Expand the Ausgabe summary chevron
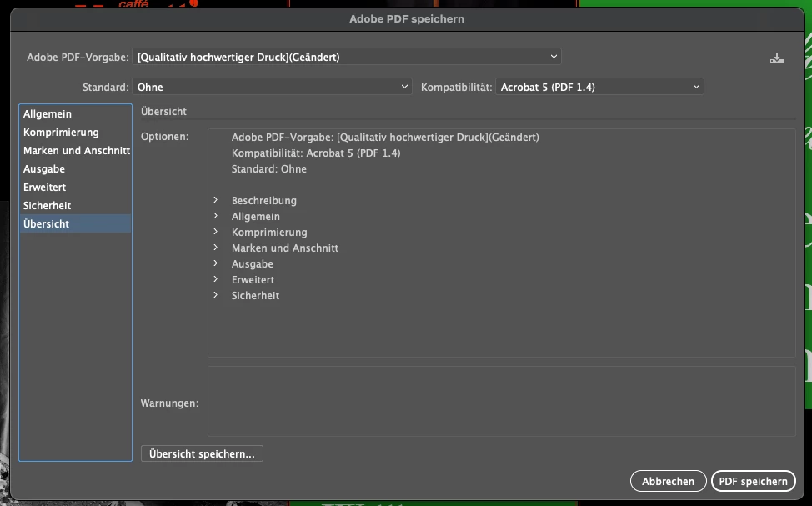Screen dimensions: 812x506 click(215, 263)
